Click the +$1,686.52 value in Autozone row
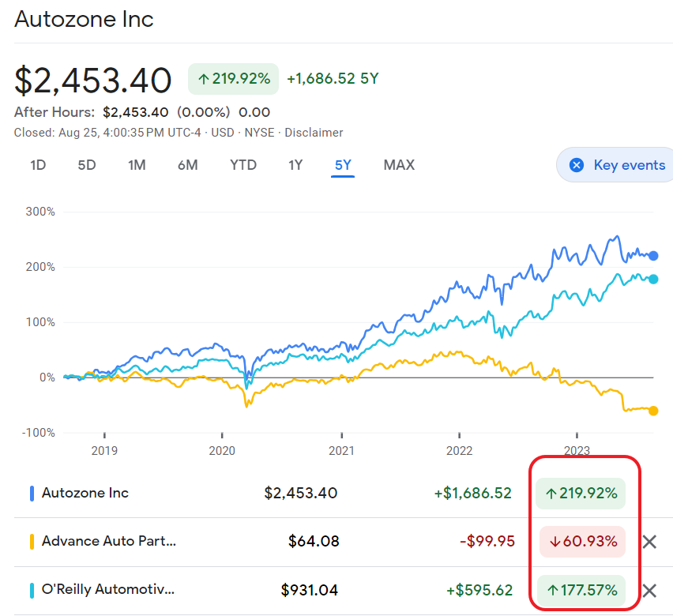The image size is (673, 616). (x=473, y=494)
